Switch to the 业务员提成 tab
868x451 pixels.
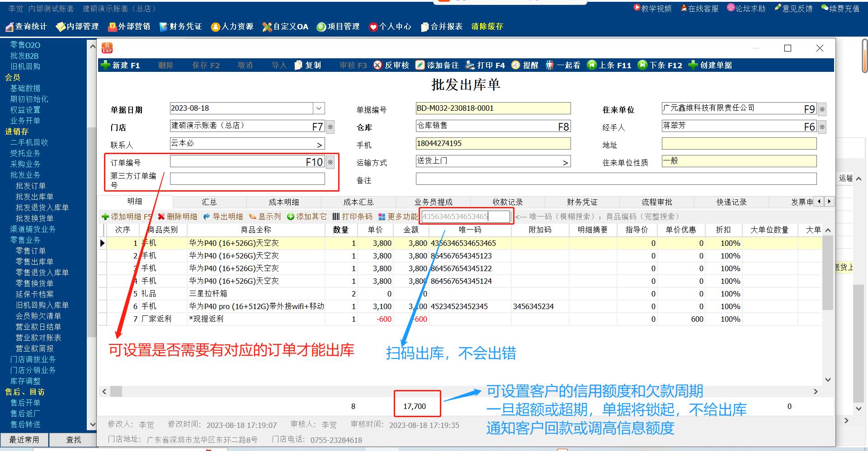tap(433, 202)
